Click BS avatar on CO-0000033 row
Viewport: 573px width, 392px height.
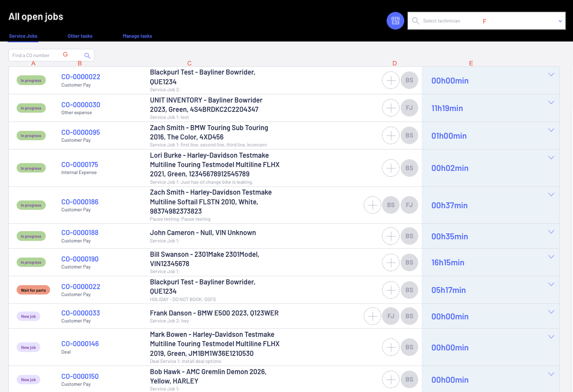coord(409,316)
